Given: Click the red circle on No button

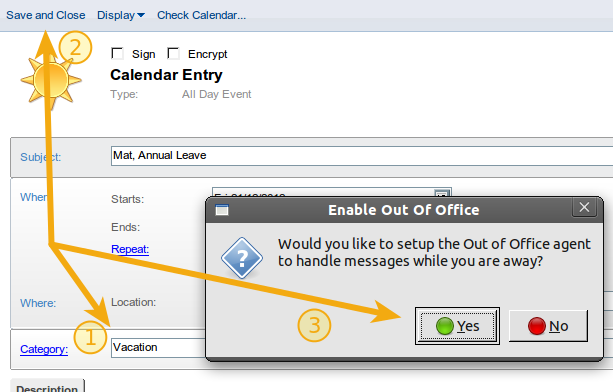Looking at the screenshot, I should point(537,326).
